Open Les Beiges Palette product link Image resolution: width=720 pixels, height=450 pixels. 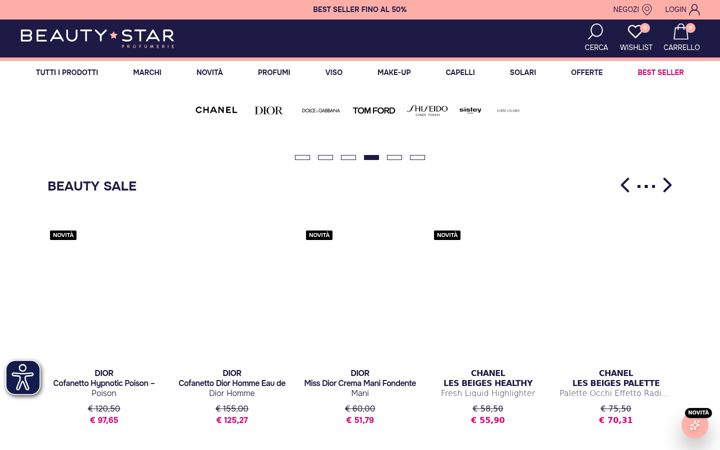point(616,383)
